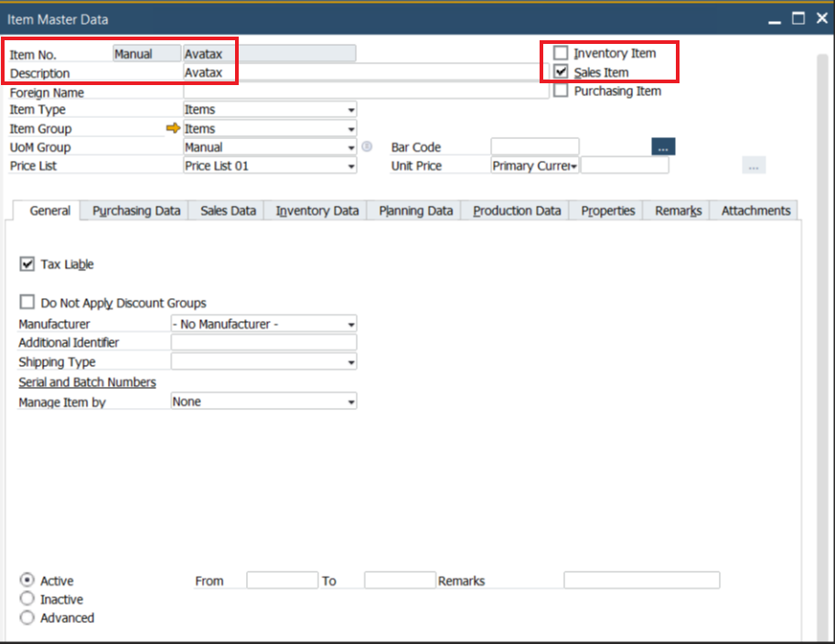Open the Remarks tab
Screen dimensions: 835x644
click(678, 211)
